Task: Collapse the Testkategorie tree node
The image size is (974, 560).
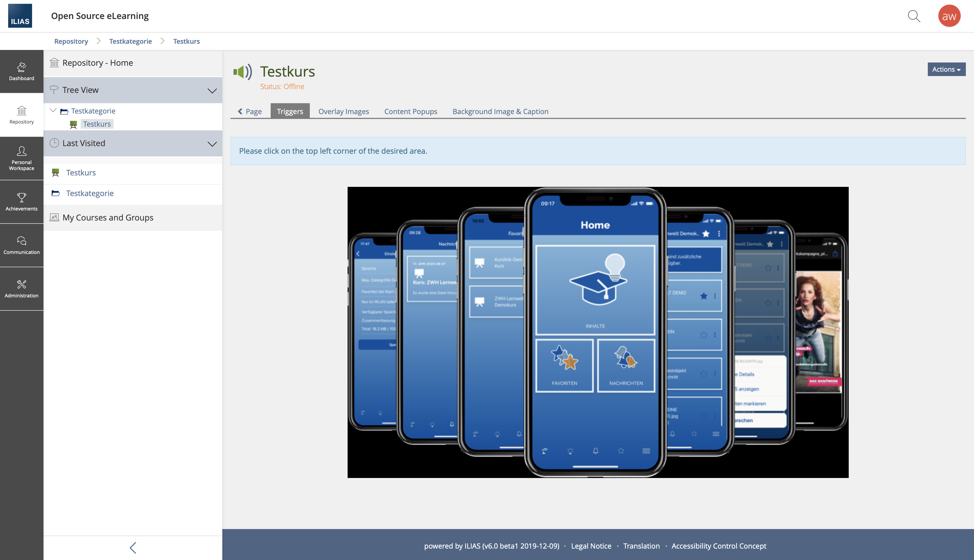Action: [53, 110]
